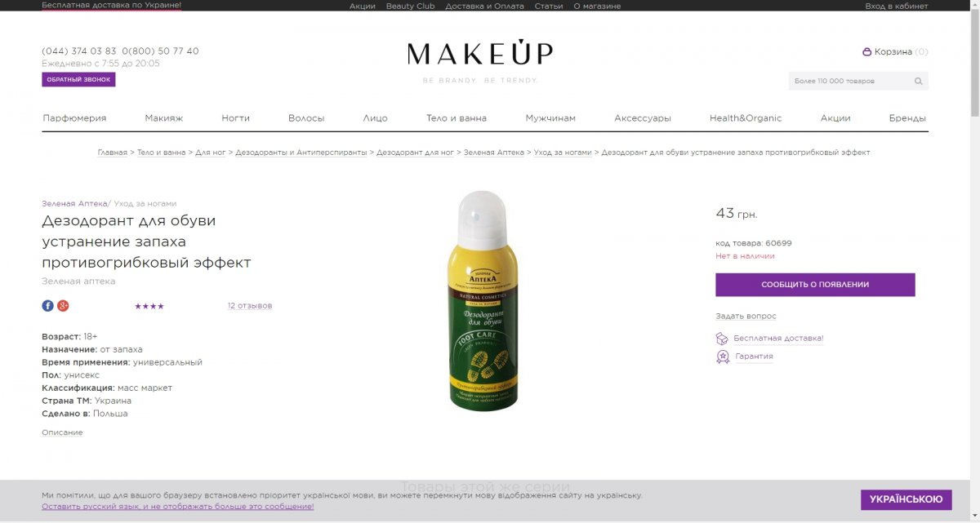This screenshot has width=980, height=523.
Task: Click the Сообщить о появлении button
Action: (x=815, y=285)
